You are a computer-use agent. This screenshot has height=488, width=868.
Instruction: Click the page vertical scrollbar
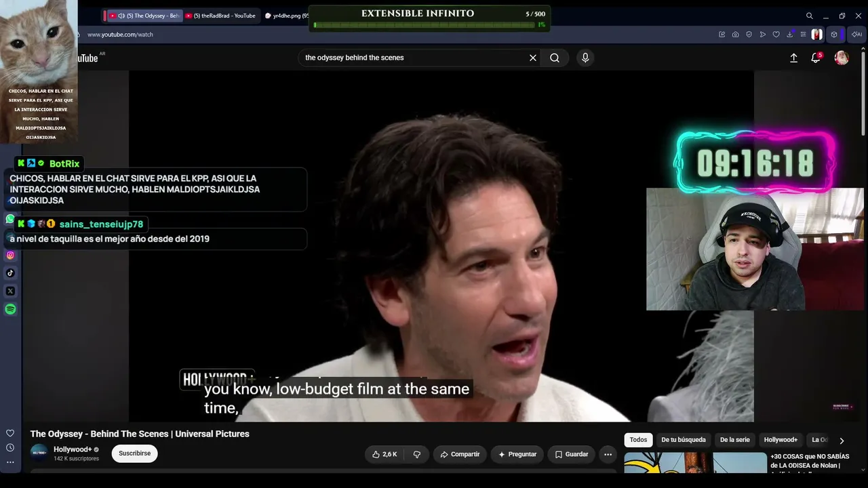tap(863, 95)
